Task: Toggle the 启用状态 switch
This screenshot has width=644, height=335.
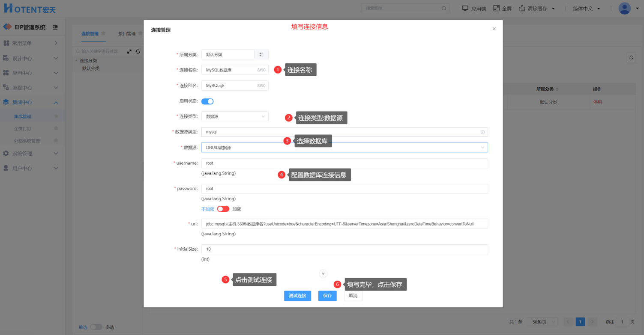Action: pyautogui.click(x=207, y=101)
